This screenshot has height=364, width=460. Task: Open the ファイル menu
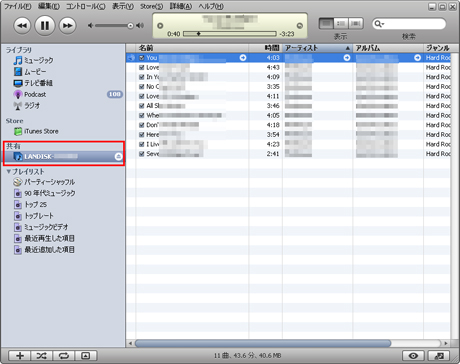click(18, 6)
